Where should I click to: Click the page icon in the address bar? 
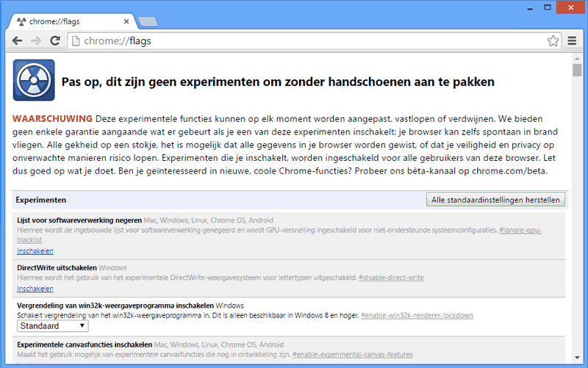(76, 41)
